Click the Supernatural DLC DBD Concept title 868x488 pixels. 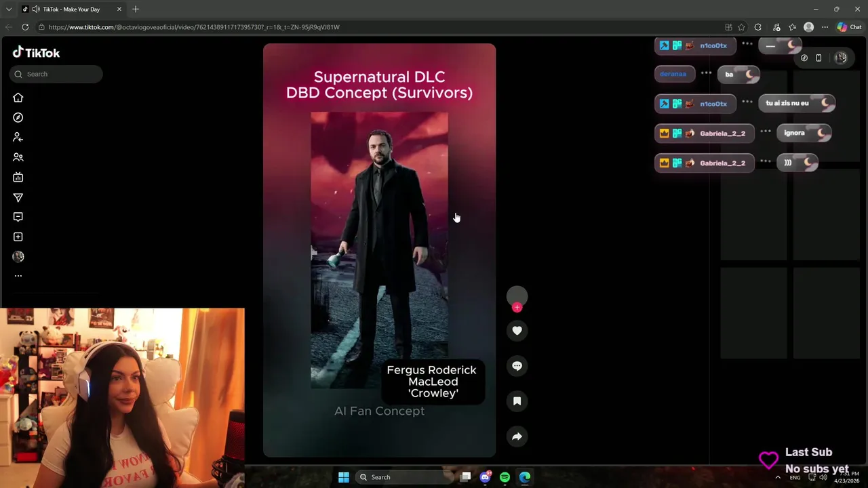[379, 85]
